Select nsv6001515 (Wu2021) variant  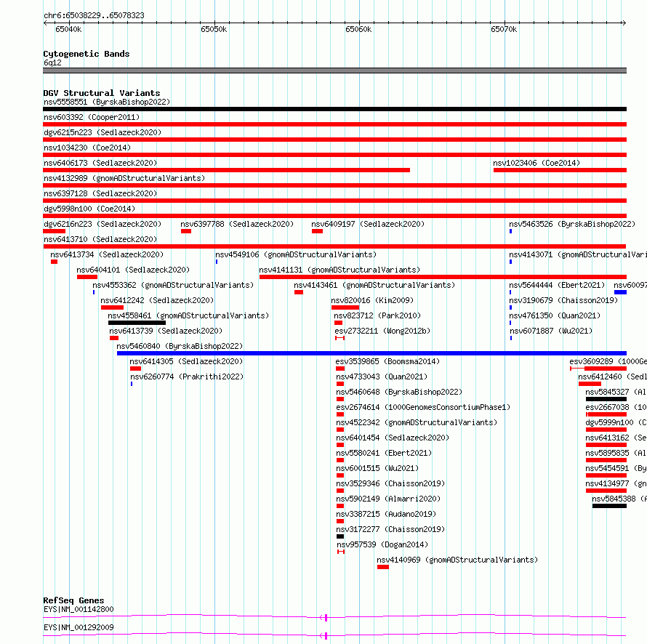tap(377, 468)
